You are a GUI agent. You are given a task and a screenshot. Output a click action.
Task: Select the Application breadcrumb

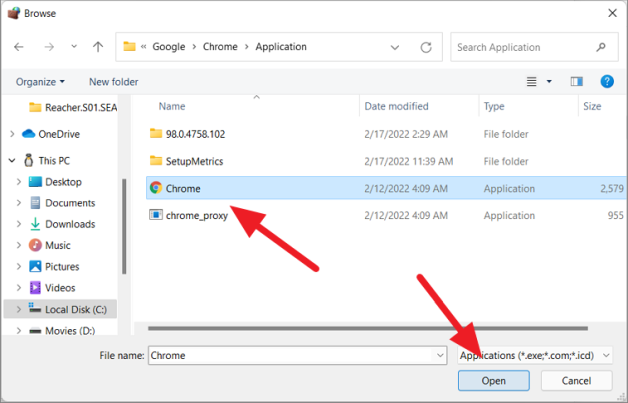coord(281,47)
